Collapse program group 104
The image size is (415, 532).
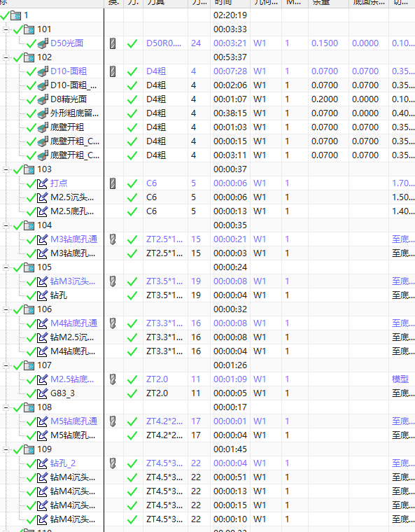[6, 225]
